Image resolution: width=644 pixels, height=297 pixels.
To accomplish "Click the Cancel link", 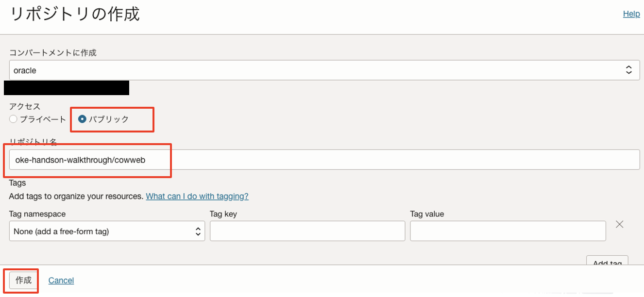I will pos(61,280).
